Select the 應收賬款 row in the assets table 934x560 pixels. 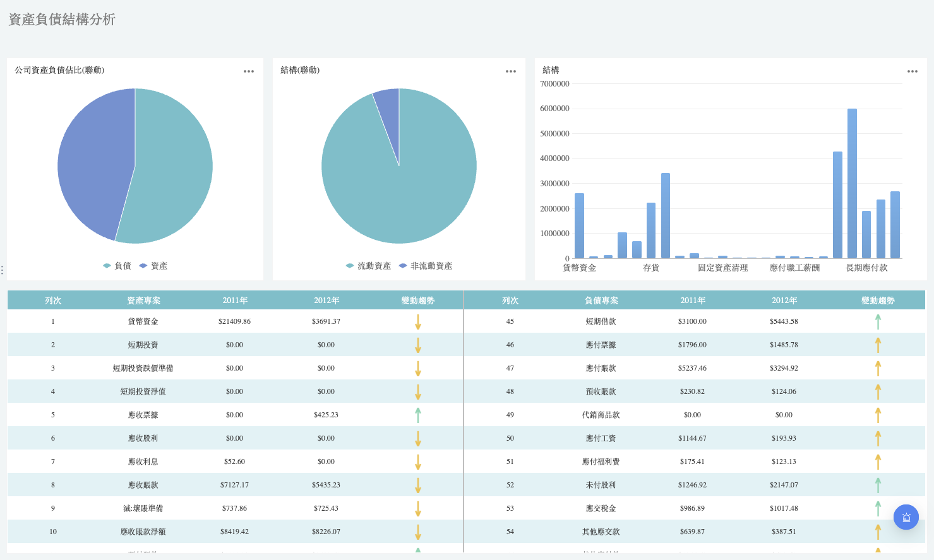pos(235,485)
